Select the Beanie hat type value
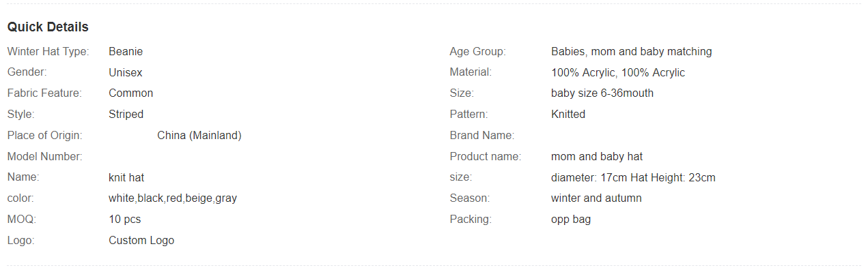 [x=126, y=51]
